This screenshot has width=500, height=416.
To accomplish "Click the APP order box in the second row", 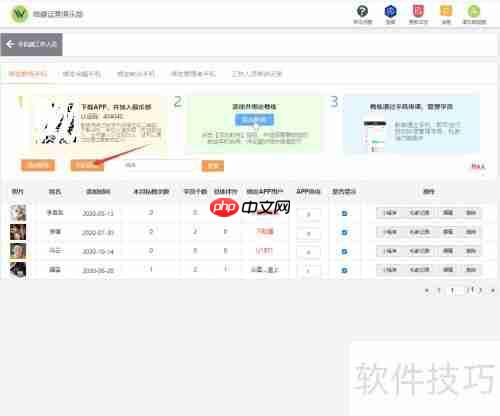I will coord(308,233).
